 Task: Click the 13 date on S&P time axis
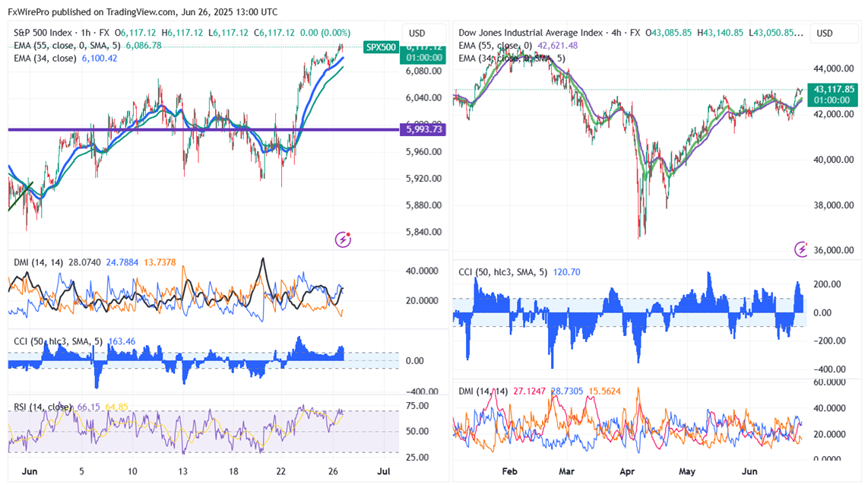click(x=182, y=472)
